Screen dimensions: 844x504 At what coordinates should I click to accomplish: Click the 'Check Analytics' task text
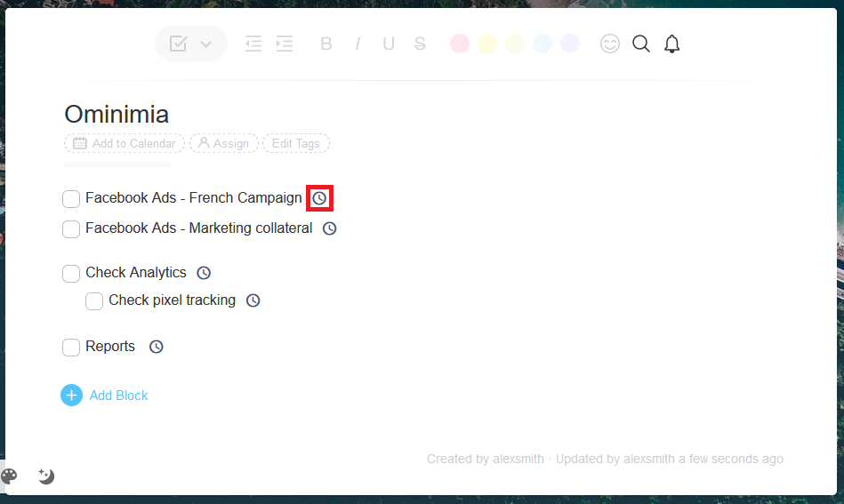pyautogui.click(x=136, y=272)
